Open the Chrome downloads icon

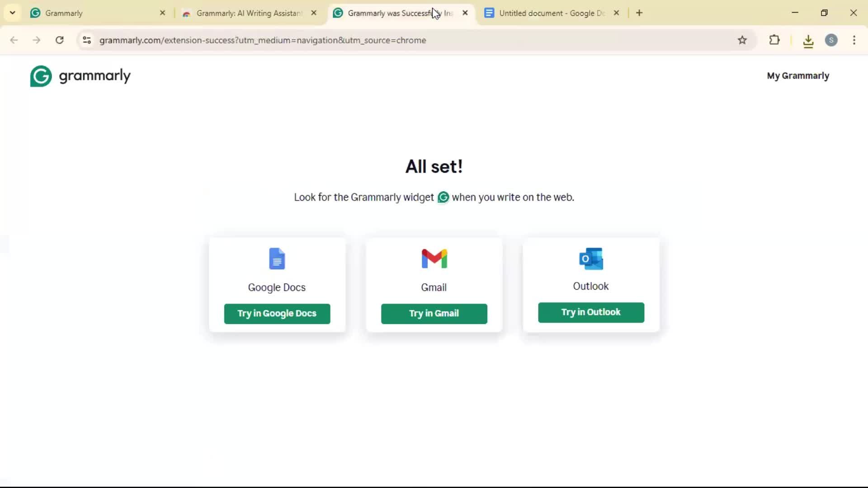(808, 41)
